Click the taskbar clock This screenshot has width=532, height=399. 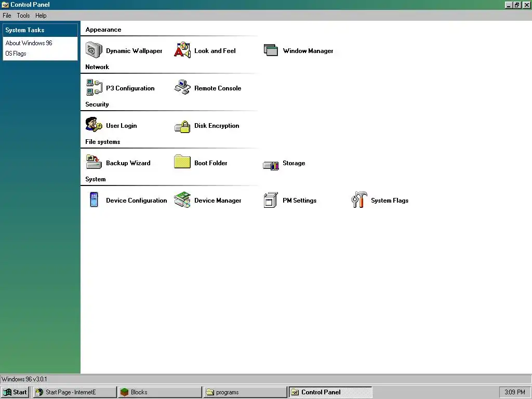click(x=515, y=392)
